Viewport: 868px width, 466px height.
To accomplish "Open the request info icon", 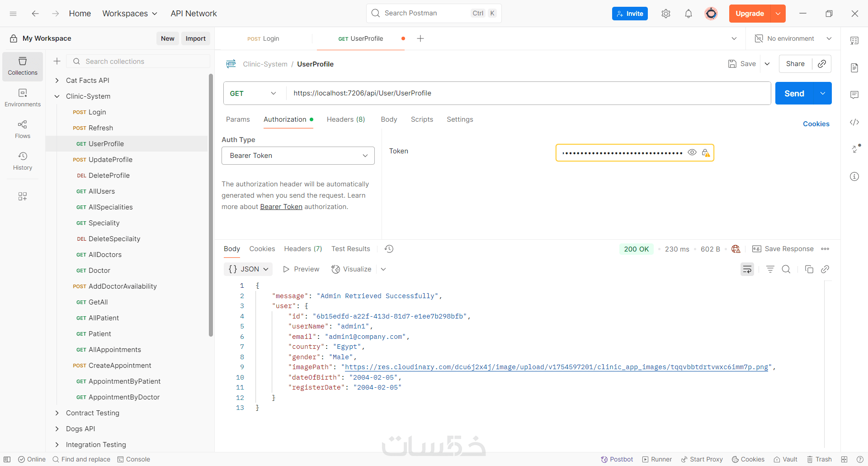I will tap(854, 176).
